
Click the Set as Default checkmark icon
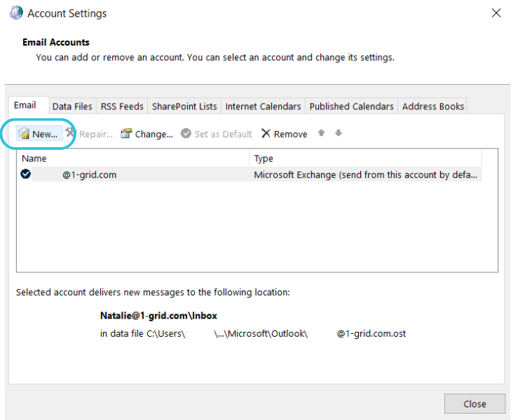click(x=186, y=134)
